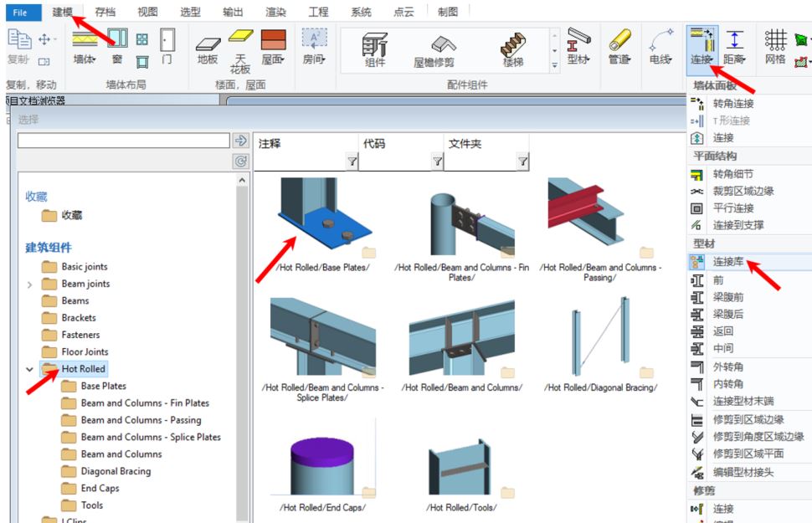Select the 天花板 ceiling tool
The width and height of the screenshot is (812, 523).
click(x=240, y=52)
